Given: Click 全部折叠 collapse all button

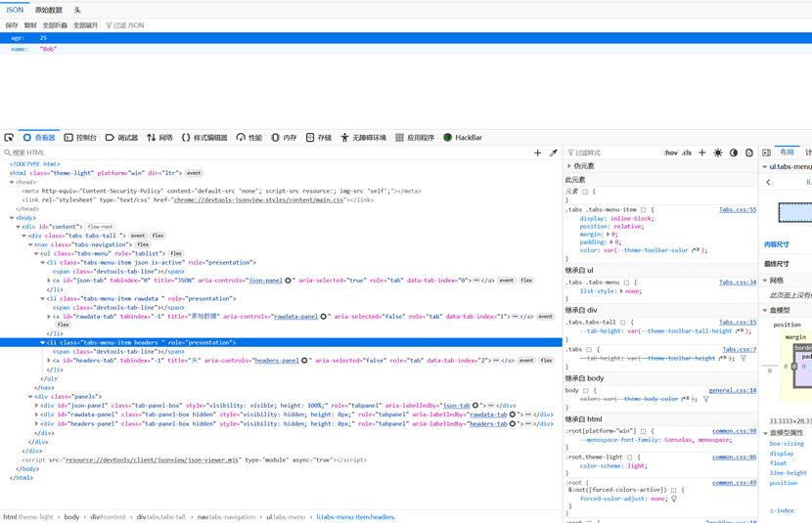Looking at the screenshot, I should [x=55, y=25].
